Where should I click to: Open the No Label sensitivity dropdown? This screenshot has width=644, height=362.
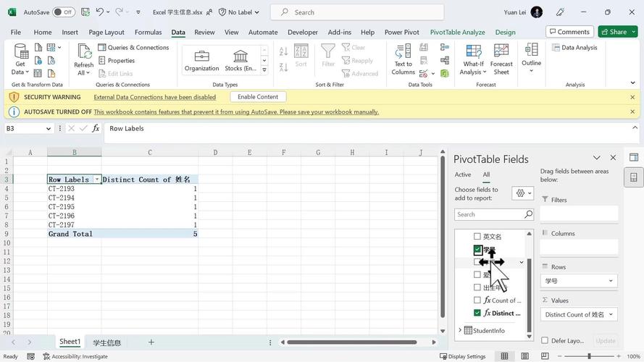tap(239, 12)
